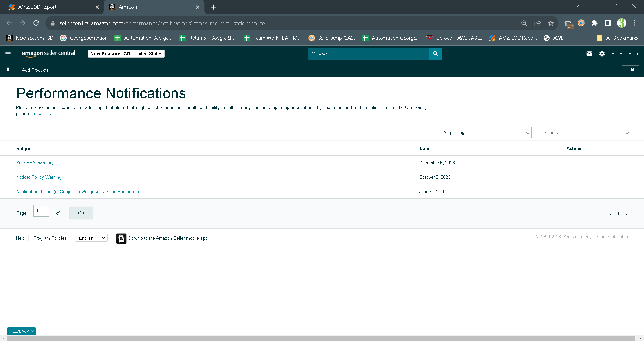Open the Chrome three-dot menu
Viewport: 644px width, 341px height.
coord(635,23)
